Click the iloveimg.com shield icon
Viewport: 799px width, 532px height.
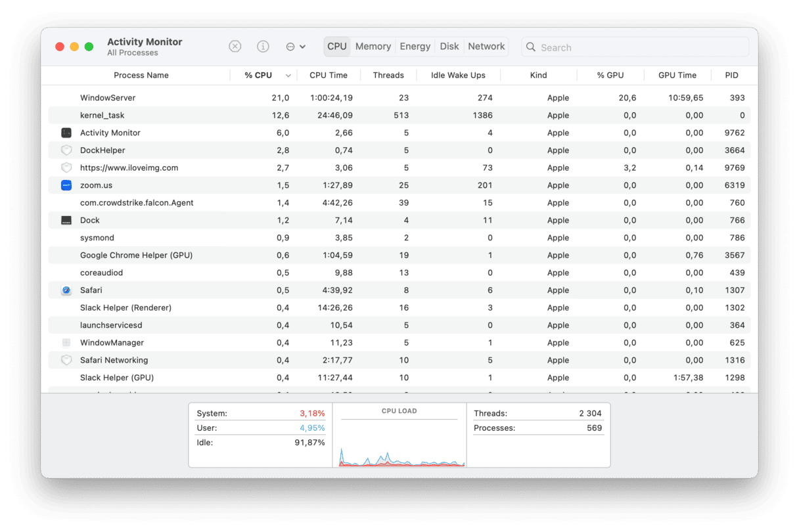pyautogui.click(x=66, y=167)
